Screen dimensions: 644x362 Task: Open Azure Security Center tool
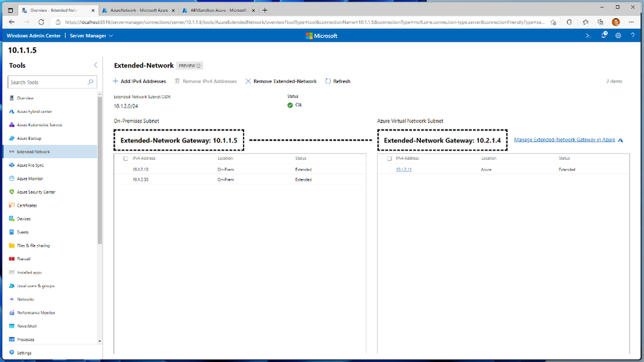point(35,192)
